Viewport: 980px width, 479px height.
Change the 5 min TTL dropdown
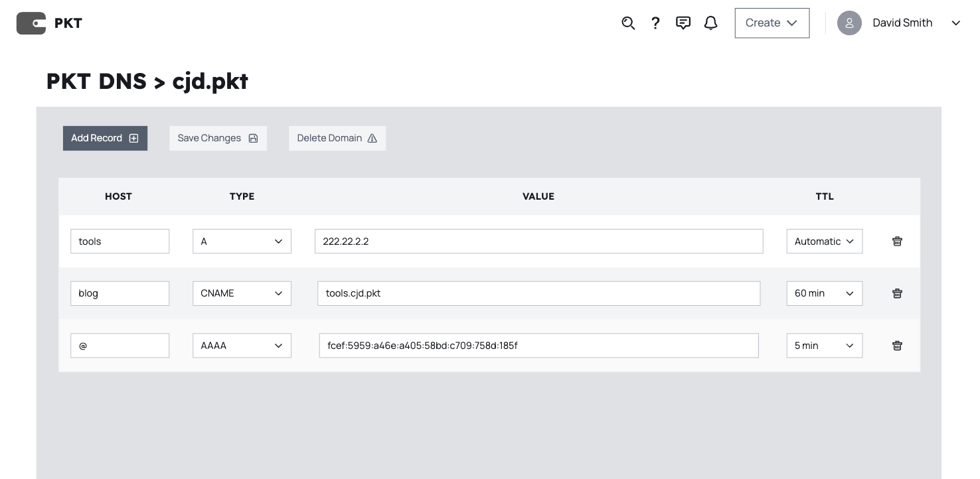click(825, 346)
